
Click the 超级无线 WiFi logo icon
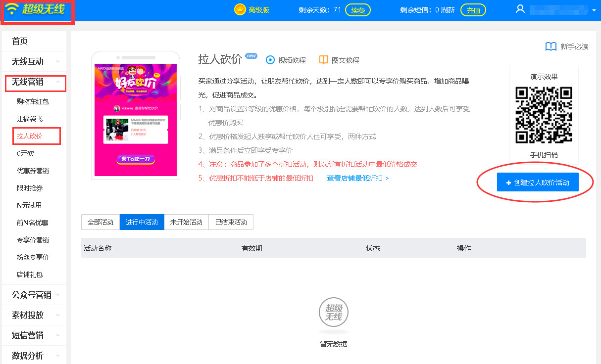point(11,9)
